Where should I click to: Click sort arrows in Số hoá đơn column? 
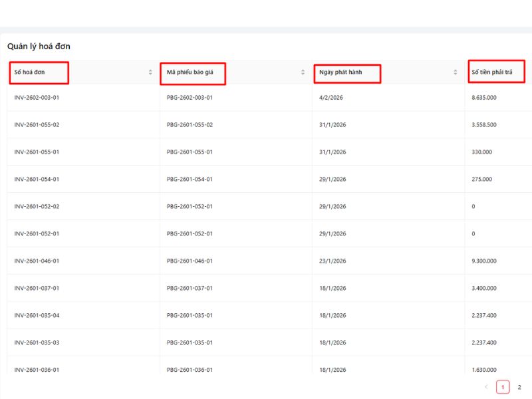(150, 72)
